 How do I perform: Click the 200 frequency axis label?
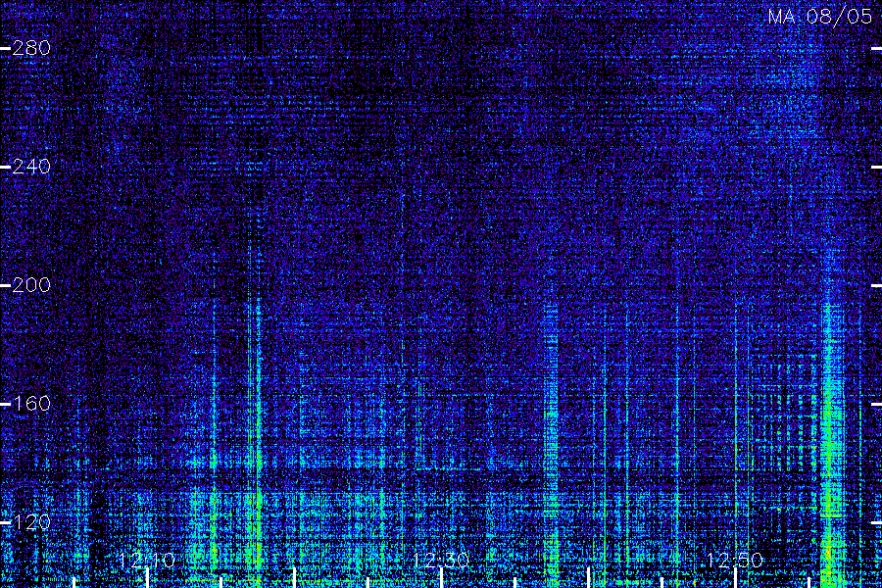click(31, 285)
